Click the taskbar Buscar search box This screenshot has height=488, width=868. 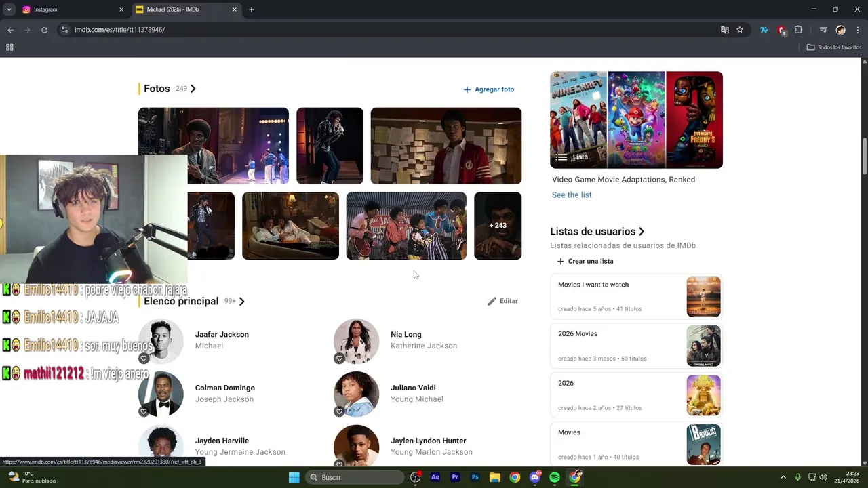tap(355, 477)
